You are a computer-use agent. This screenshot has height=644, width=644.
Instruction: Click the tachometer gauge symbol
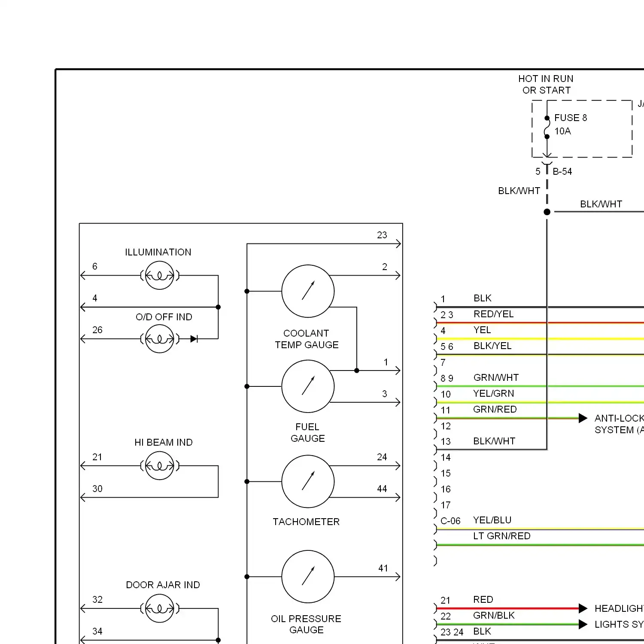pyautogui.click(x=308, y=482)
